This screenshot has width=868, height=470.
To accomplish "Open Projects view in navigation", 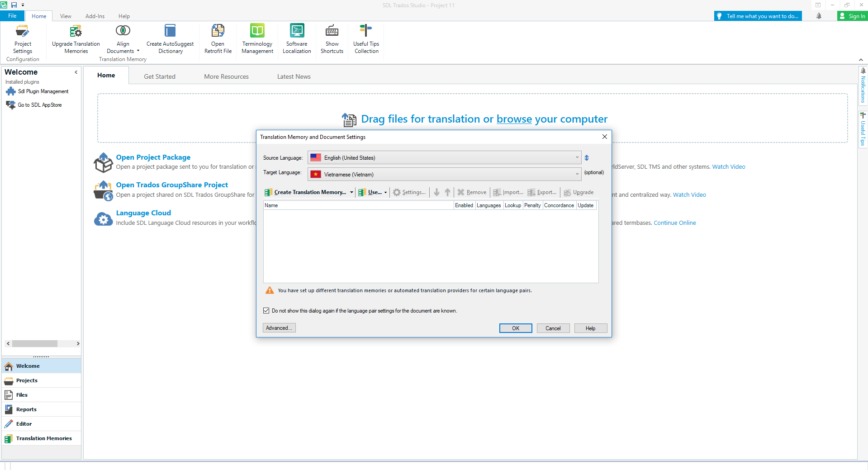I will 41,380.
